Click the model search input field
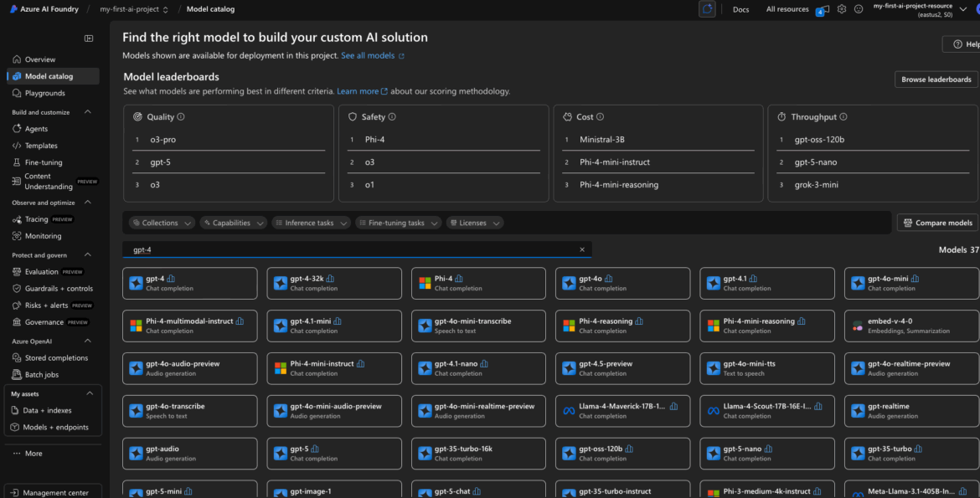 [x=352, y=249]
